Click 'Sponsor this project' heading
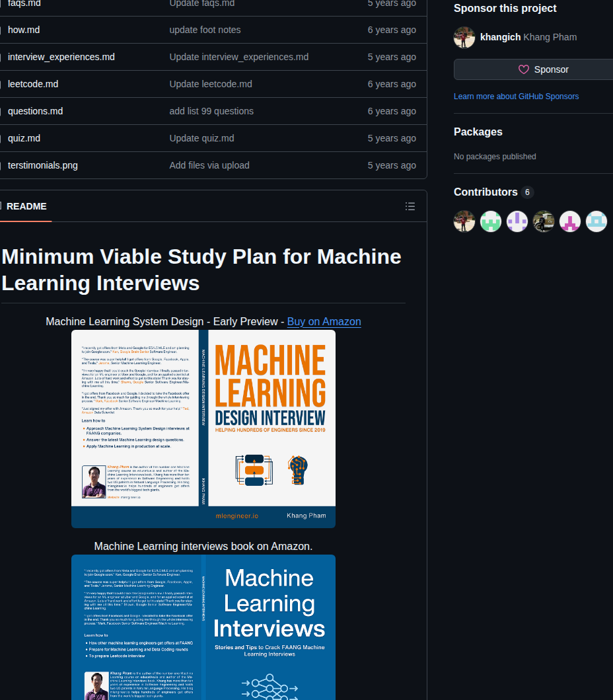 (505, 9)
